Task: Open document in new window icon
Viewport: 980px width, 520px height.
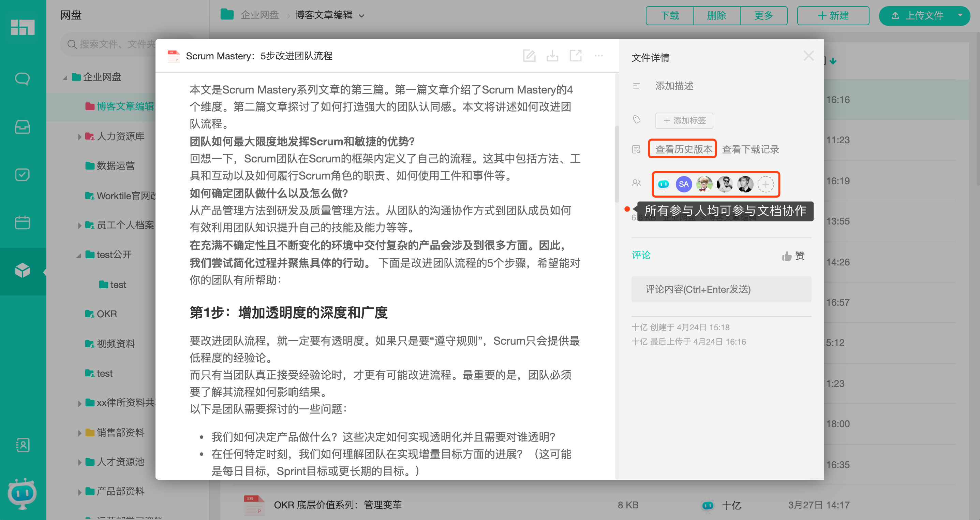Action: [576, 56]
